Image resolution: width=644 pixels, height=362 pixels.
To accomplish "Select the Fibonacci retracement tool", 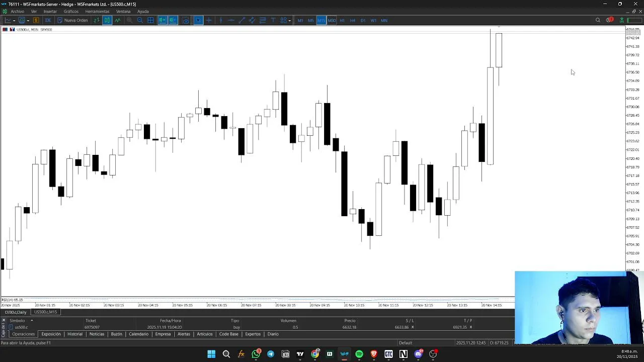I will point(263,20).
